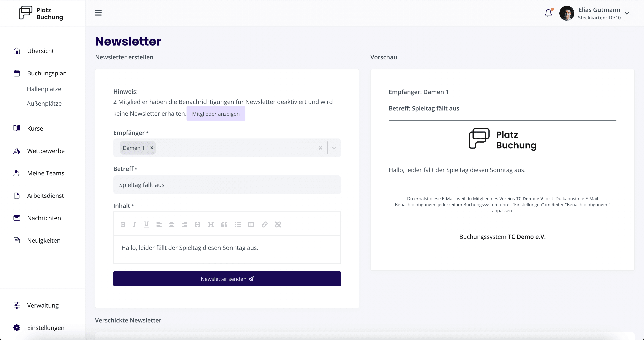This screenshot has height=340, width=644.
Task: Click 'Buchungssystem TC Demo e.V.' in preview footer
Action: coord(503,237)
